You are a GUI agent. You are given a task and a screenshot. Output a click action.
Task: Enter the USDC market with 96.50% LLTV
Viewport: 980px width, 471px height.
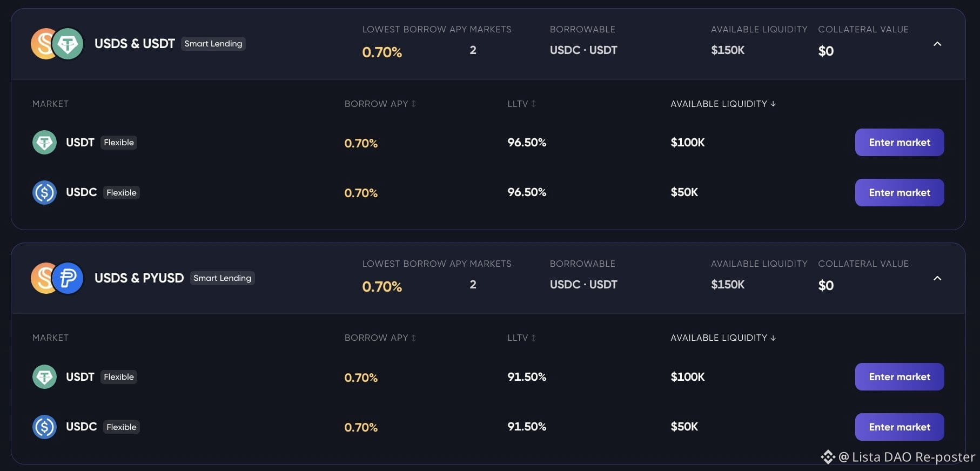tap(900, 193)
